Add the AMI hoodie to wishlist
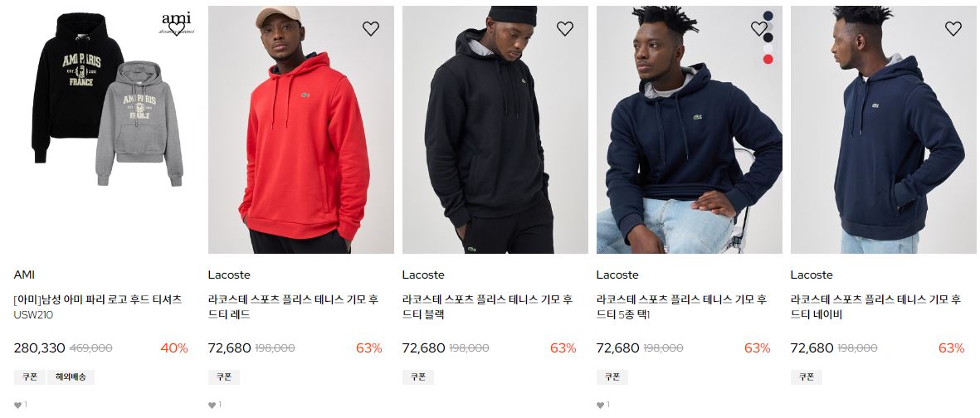Image resolution: width=980 pixels, height=418 pixels. [176, 28]
